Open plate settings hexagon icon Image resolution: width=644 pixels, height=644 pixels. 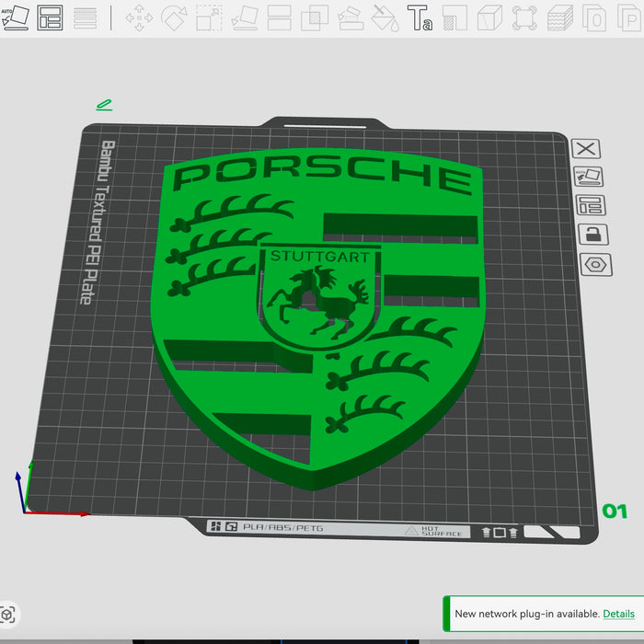point(596,265)
